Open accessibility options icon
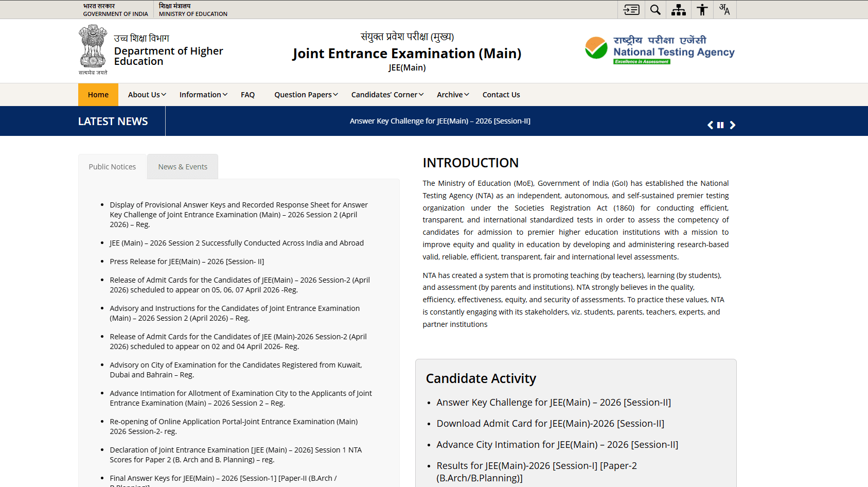Viewport: 868px width, 487px height. coord(702,10)
